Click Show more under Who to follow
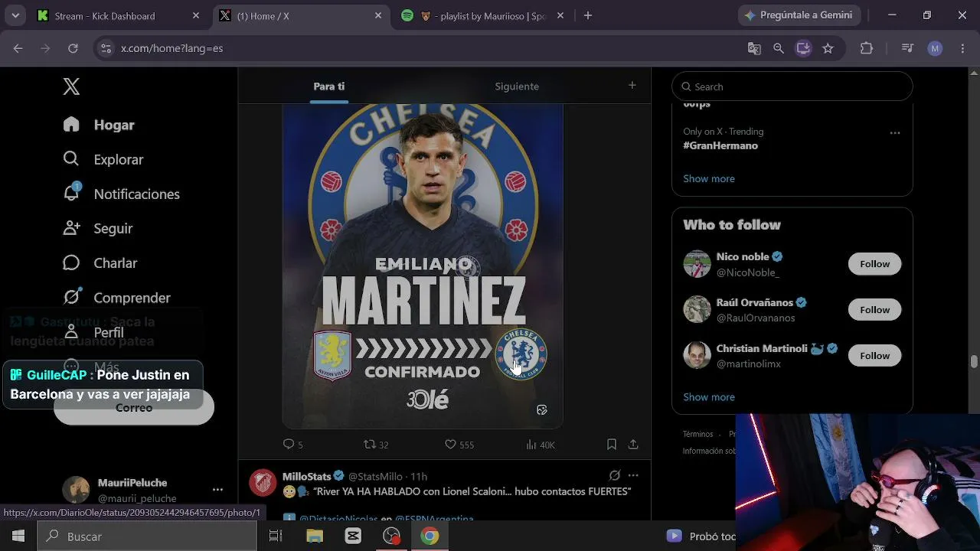The width and height of the screenshot is (980, 551). tap(709, 396)
